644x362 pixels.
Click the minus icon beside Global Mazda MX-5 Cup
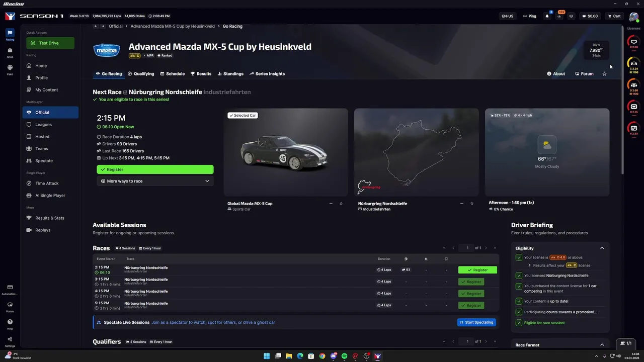click(331, 204)
